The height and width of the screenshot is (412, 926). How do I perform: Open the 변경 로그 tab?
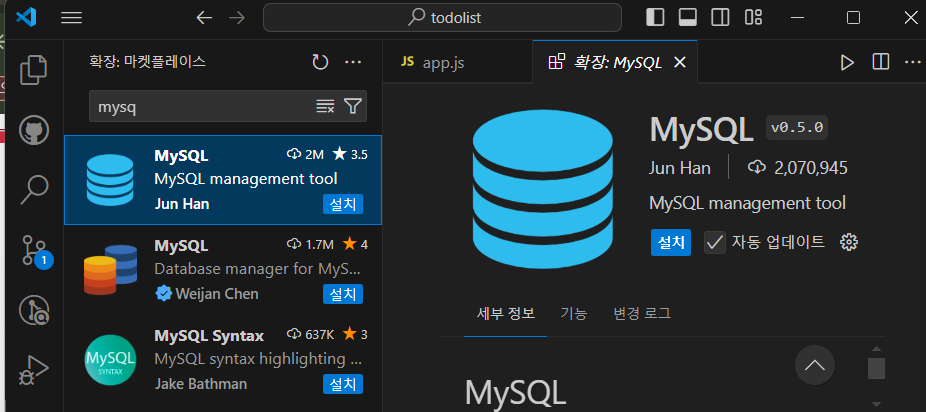pyautogui.click(x=642, y=313)
